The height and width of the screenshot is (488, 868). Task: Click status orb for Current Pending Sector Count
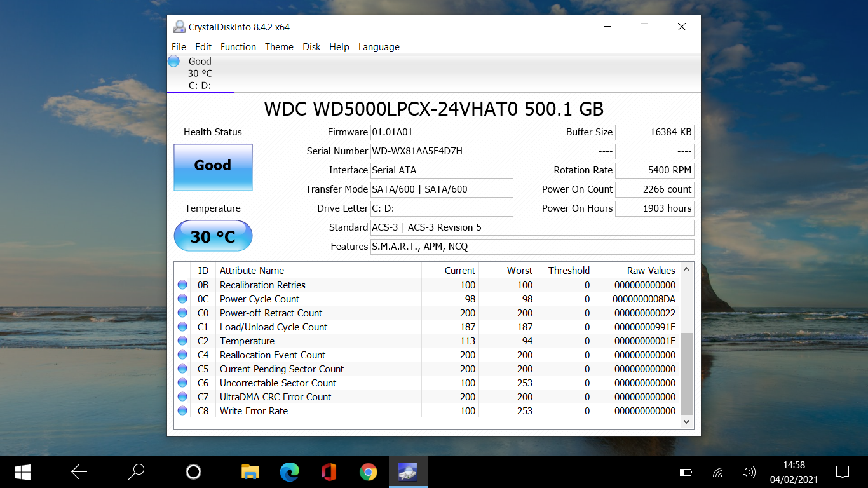coord(182,369)
